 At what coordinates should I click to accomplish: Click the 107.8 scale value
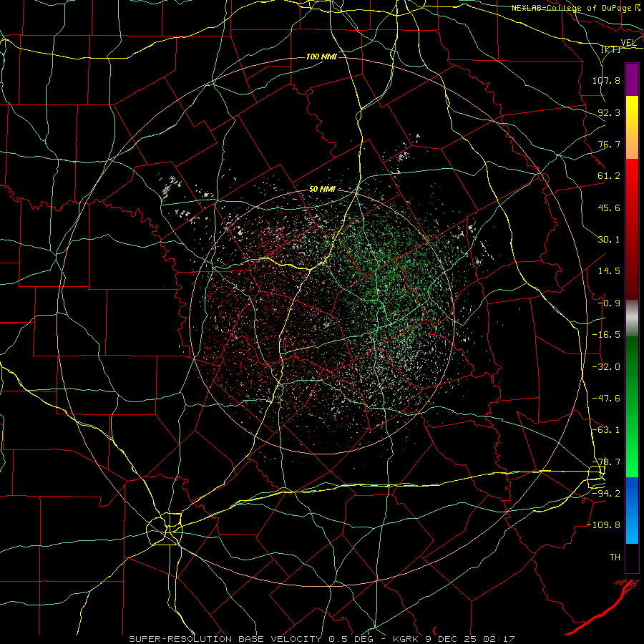click(606, 80)
